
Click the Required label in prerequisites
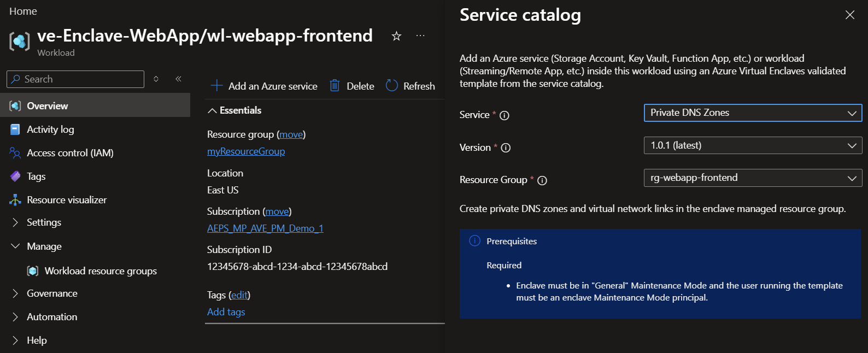pos(504,266)
